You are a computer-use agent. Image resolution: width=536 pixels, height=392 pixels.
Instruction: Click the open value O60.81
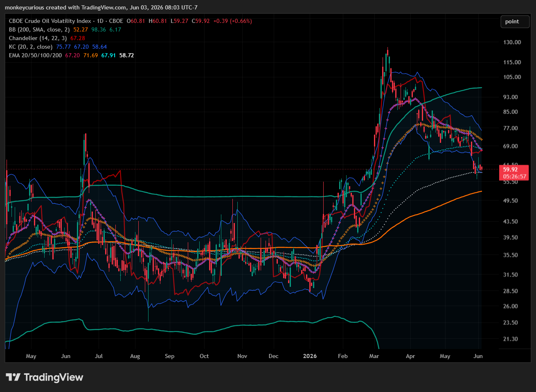click(x=136, y=21)
